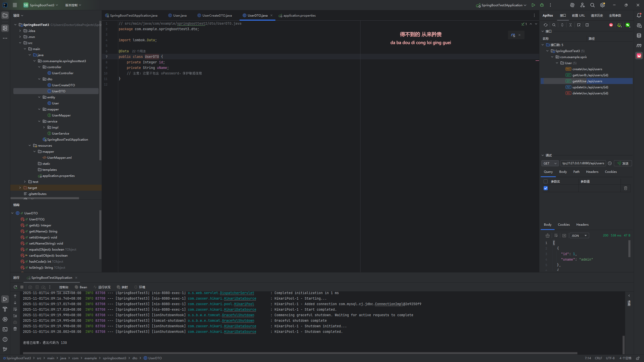644x362 pixels.
Task: Switch to application.properties tab
Action: tap(299, 15)
